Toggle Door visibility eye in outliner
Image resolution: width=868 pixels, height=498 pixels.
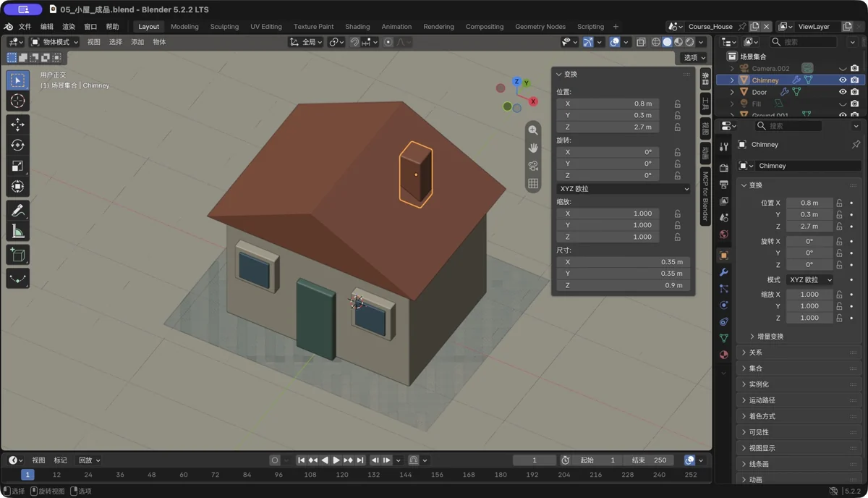[x=842, y=92]
